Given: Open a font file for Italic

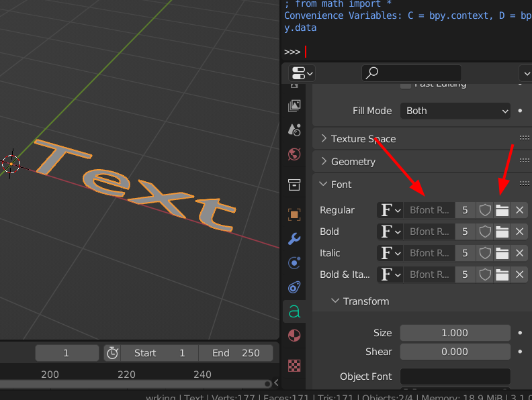Looking at the screenshot, I should click(502, 253).
